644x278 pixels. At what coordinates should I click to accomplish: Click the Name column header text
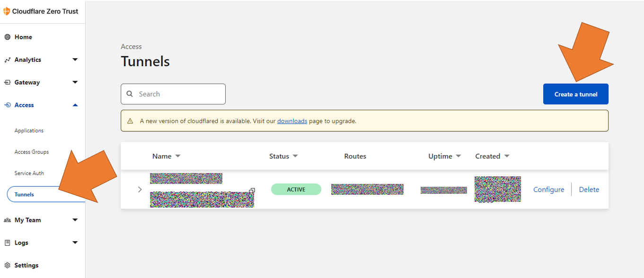[x=162, y=156]
